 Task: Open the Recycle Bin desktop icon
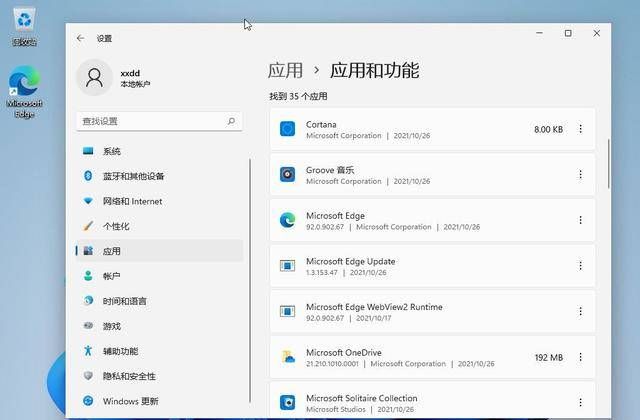[24, 28]
